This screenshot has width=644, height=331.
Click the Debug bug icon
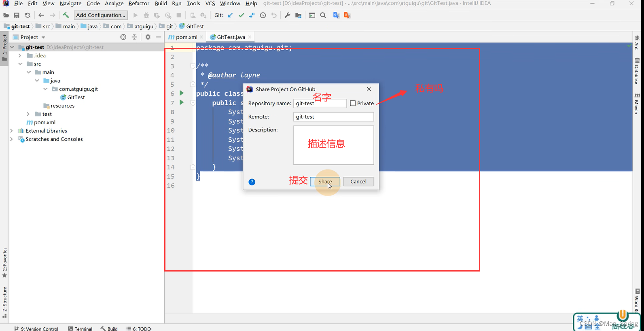[146, 15]
